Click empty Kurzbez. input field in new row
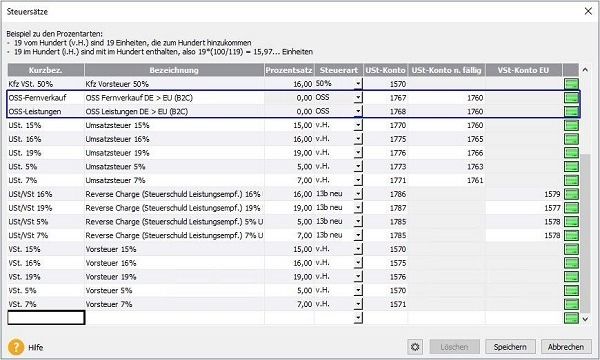The image size is (600, 360). click(46, 318)
